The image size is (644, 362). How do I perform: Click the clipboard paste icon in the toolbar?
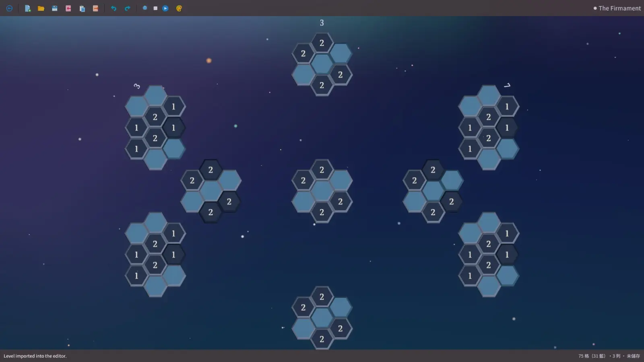pos(82,8)
